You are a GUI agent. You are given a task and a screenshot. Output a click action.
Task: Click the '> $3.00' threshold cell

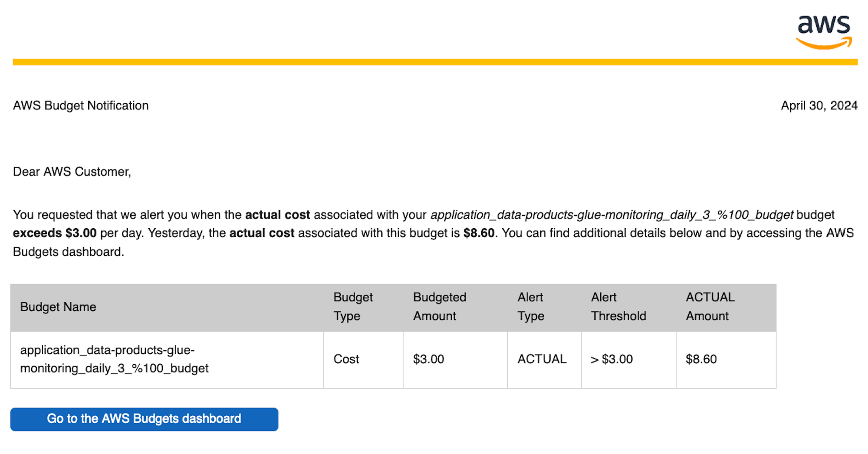[x=612, y=359]
